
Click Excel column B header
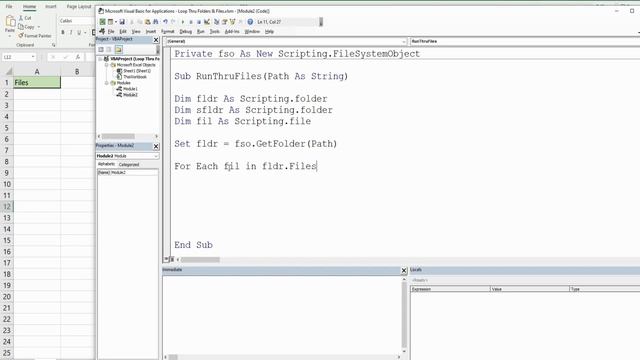tap(77, 71)
